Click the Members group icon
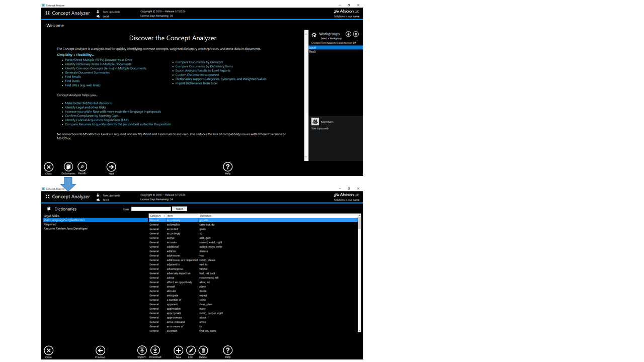Image resolution: width=644 pixels, height=362 pixels. (x=315, y=122)
